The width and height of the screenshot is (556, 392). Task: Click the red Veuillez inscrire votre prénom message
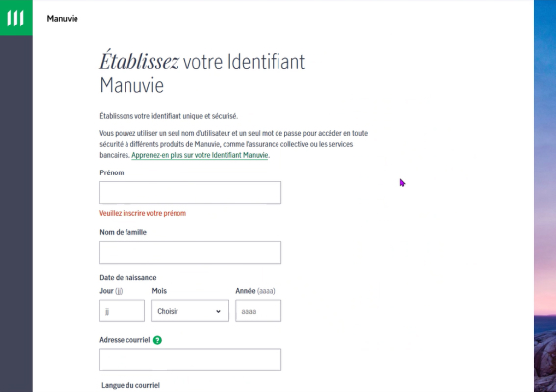pyautogui.click(x=142, y=213)
